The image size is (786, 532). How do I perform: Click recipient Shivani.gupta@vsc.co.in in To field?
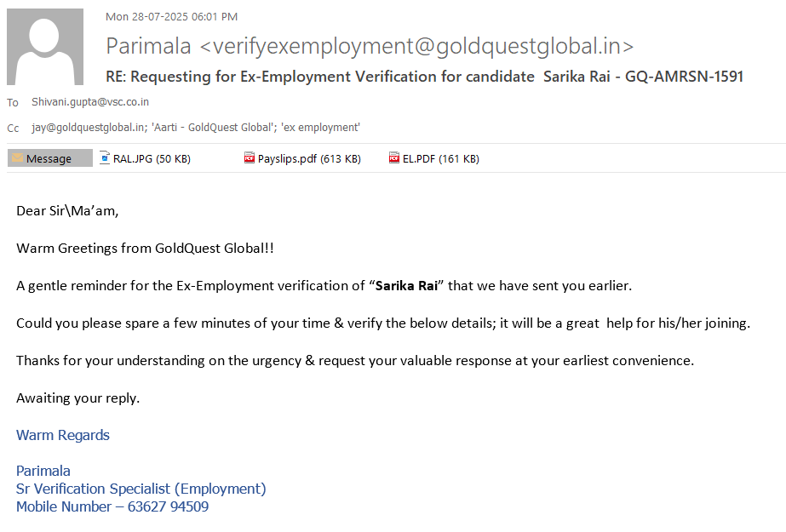point(90,102)
